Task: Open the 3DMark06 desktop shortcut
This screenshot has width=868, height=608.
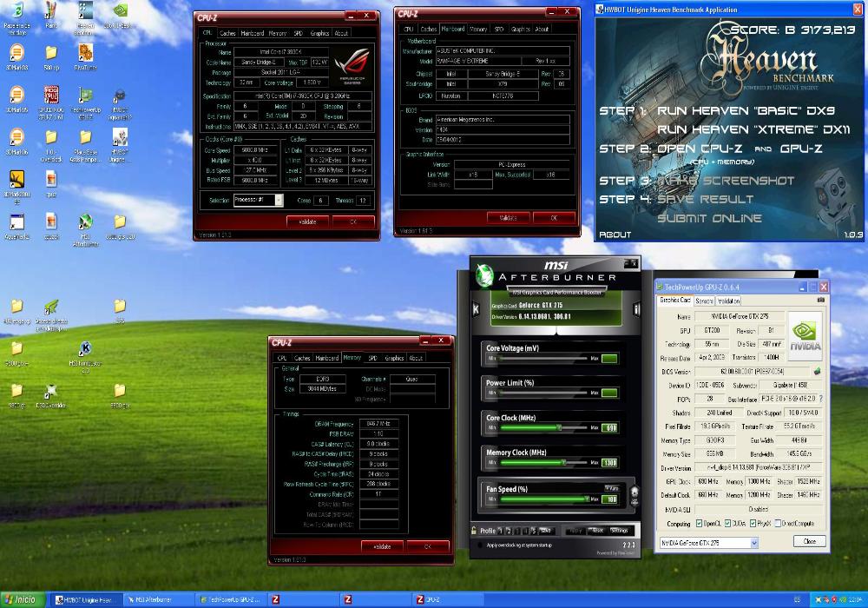Action: pyautogui.click(x=16, y=137)
